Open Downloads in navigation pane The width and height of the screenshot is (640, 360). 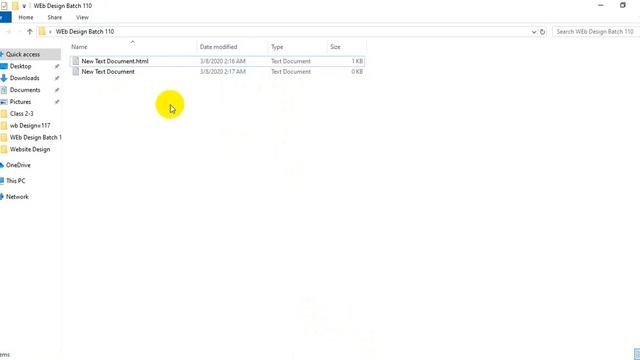click(24, 78)
